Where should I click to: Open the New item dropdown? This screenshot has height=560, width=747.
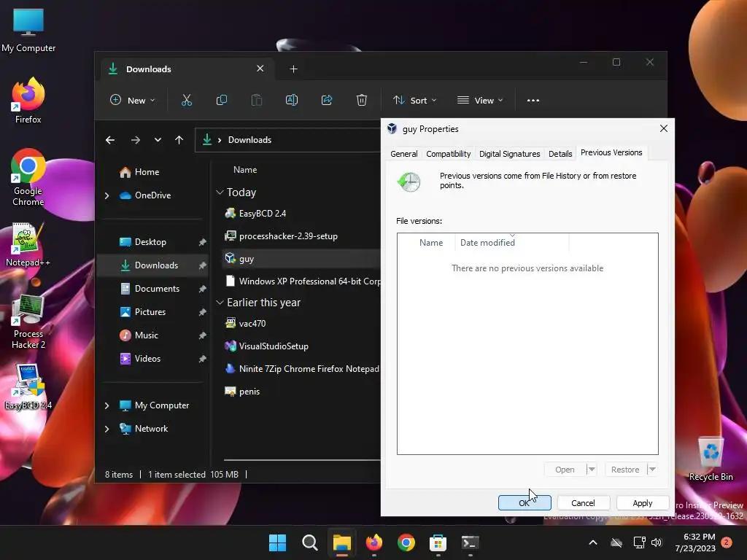133,100
